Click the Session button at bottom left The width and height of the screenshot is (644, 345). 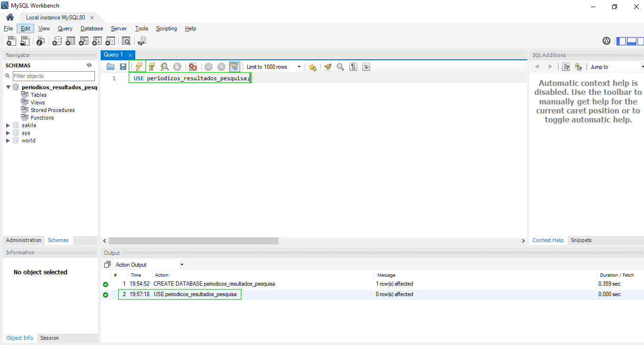click(49, 338)
